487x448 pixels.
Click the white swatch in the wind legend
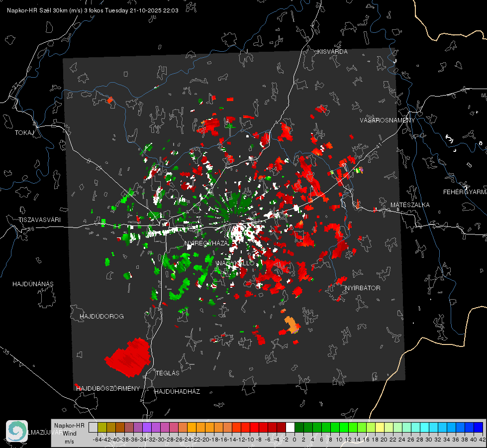(290, 427)
